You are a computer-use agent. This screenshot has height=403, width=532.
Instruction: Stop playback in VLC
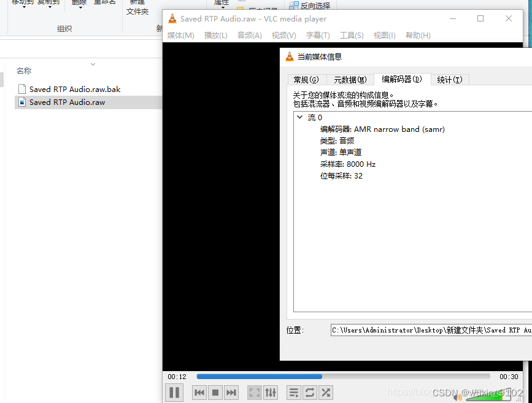coord(215,393)
